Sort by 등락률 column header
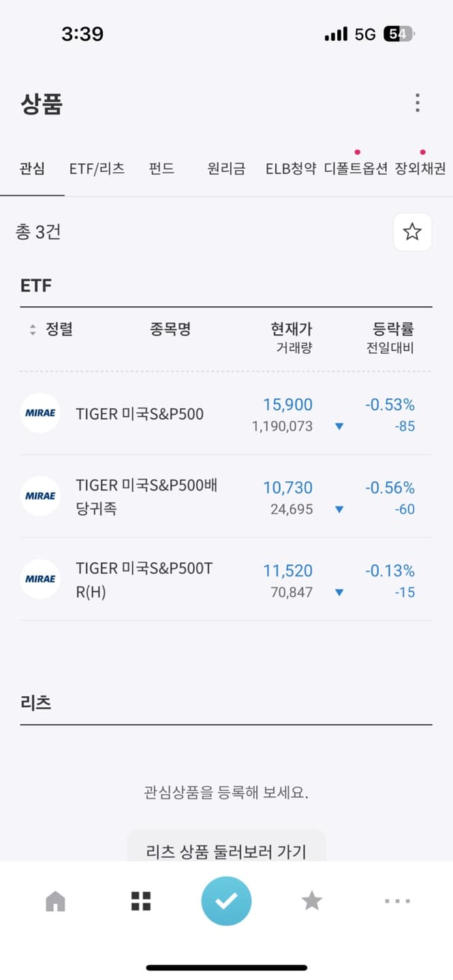The height and width of the screenshot is (980, 453). pos(393,330)
